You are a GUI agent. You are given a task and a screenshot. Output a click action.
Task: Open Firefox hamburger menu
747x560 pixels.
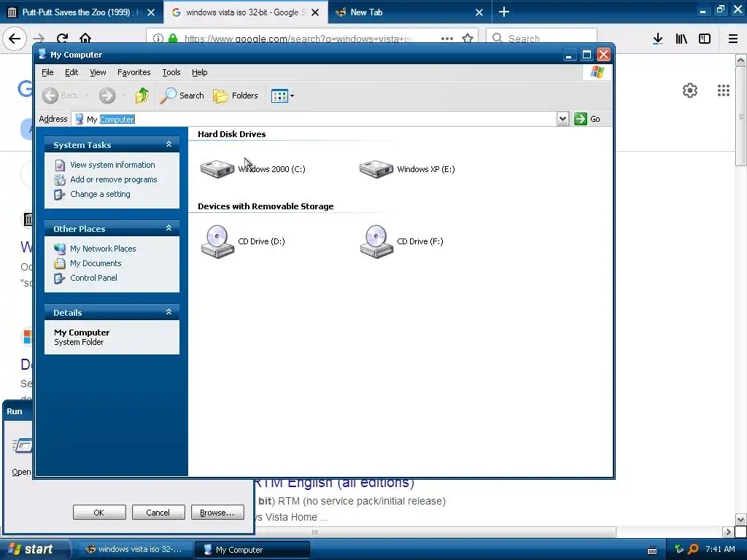click(733, 39)
